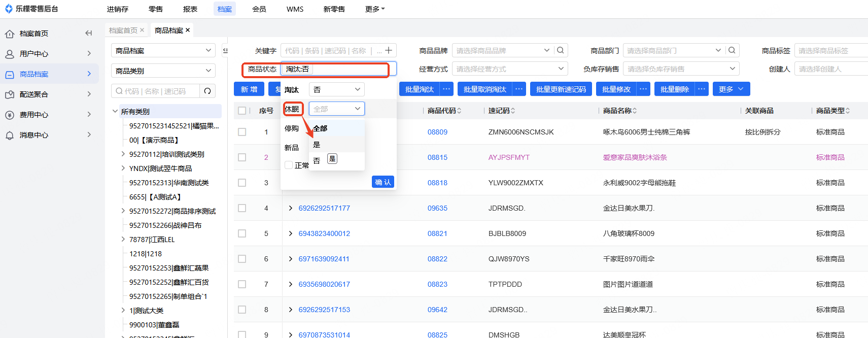Viewport: 868px width, 338px height.
Task: Open the 报表 top menu
Action: click(190, 9)
